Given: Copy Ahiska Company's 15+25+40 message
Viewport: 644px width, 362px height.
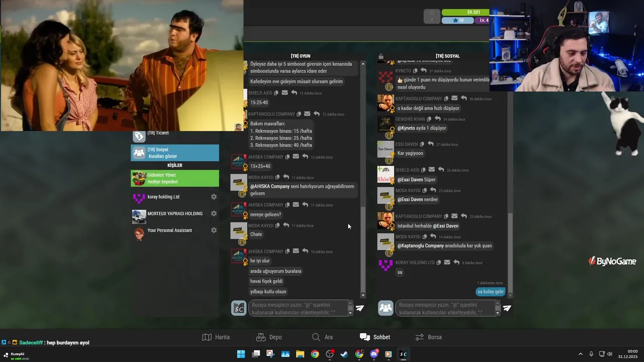Looking at the screenshot, I should 287,157.
